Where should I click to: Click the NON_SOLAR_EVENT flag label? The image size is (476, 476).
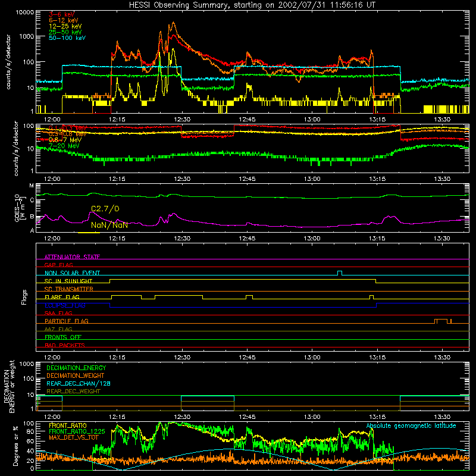click(x=72, y=273)
